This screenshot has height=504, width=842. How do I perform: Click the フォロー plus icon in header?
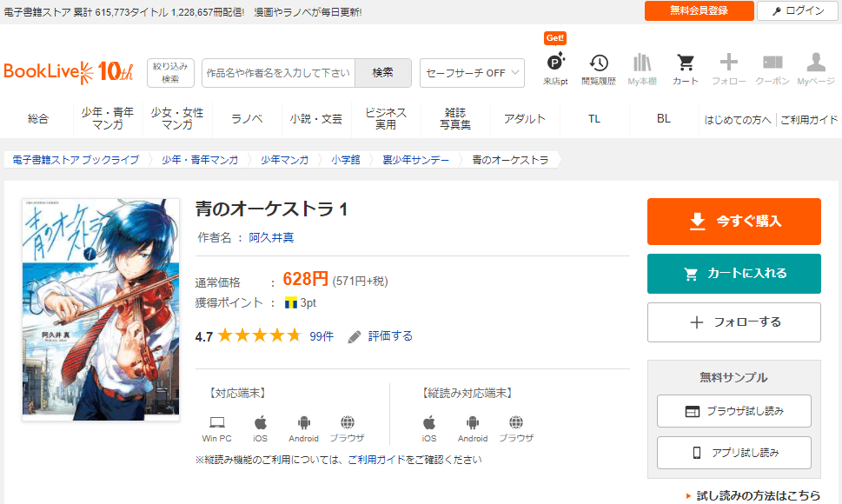(x=728, y=64)
